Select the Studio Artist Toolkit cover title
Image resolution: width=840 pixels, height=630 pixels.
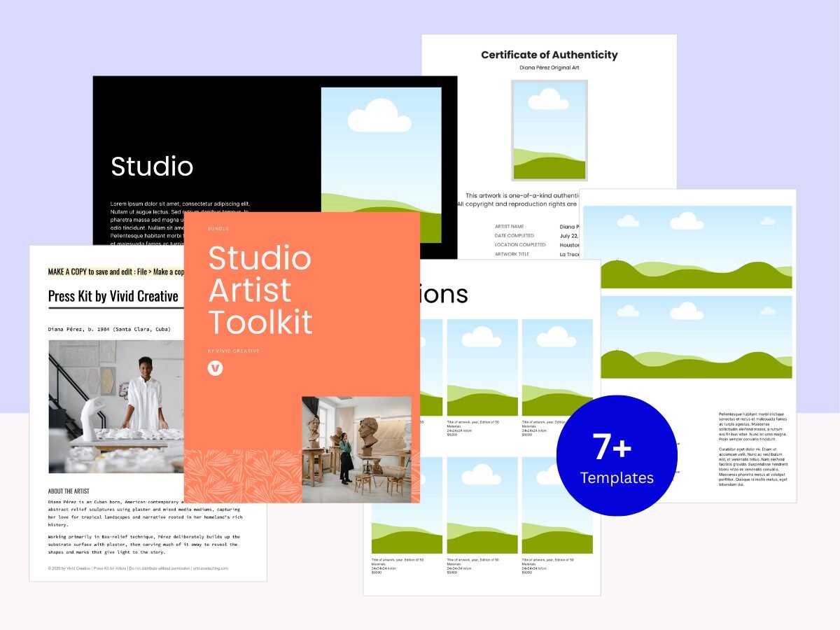(x=260, y=290)
